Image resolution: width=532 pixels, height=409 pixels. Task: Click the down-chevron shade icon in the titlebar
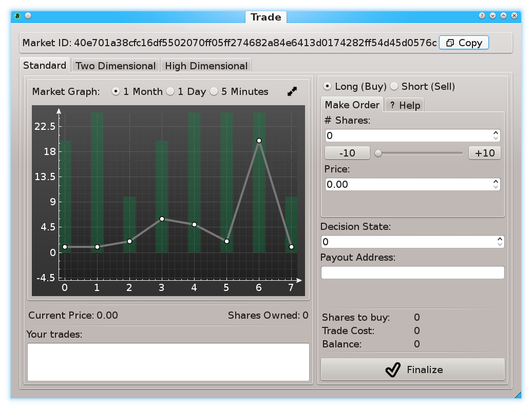click(492, 16)
